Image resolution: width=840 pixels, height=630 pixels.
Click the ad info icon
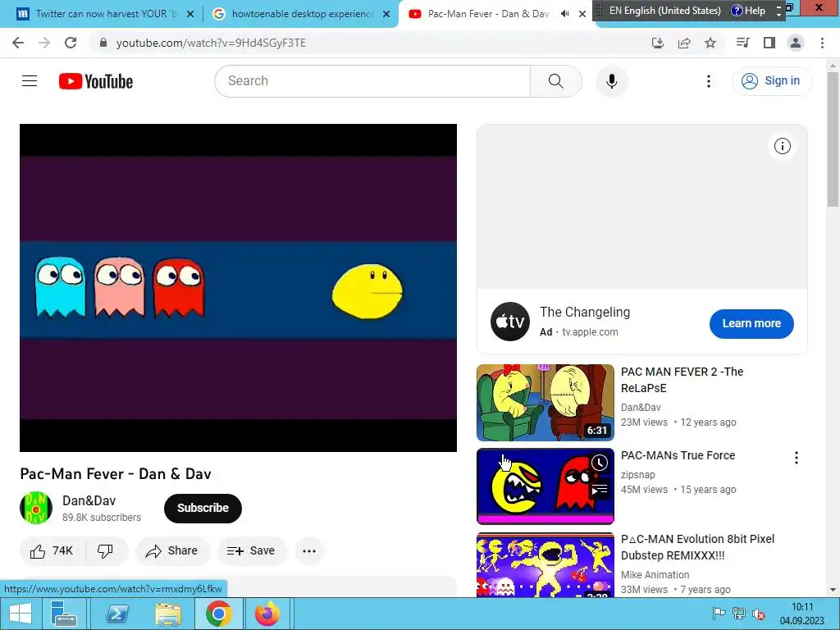tap(782, 146)
